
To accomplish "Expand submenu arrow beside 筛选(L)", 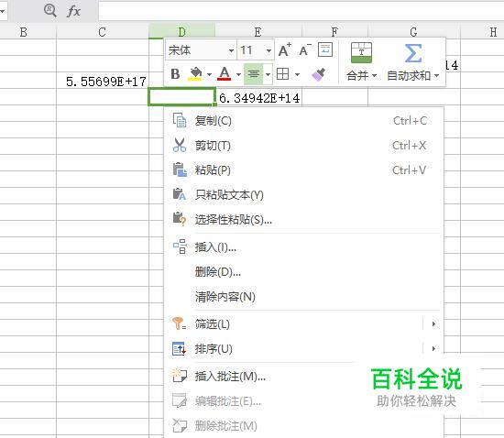I will [433, 324].
